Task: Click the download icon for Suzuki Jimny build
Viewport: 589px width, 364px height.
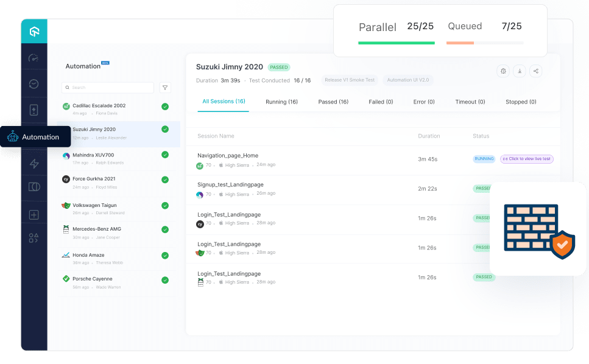Action: 520,71
